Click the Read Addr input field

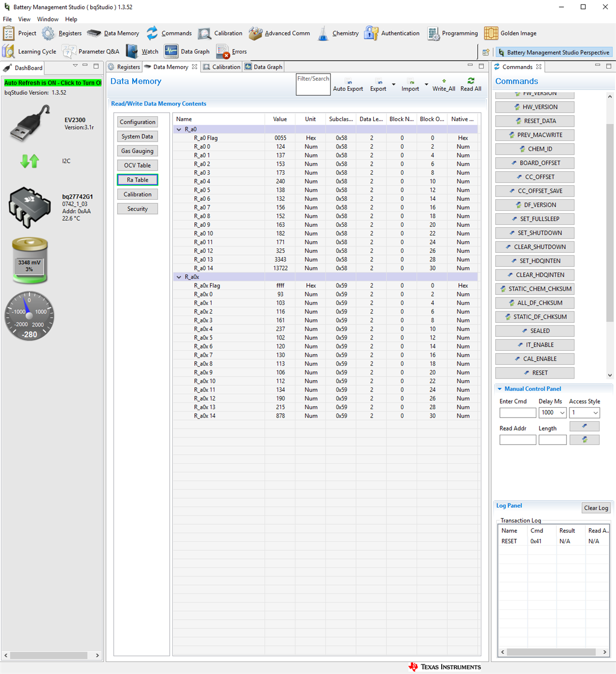[x=518, y=440]
